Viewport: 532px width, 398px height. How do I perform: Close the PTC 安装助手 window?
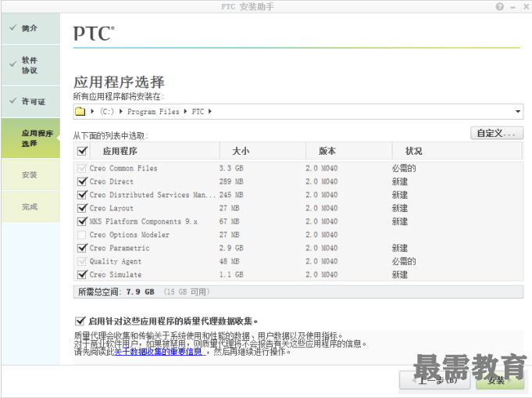(526, 6)
